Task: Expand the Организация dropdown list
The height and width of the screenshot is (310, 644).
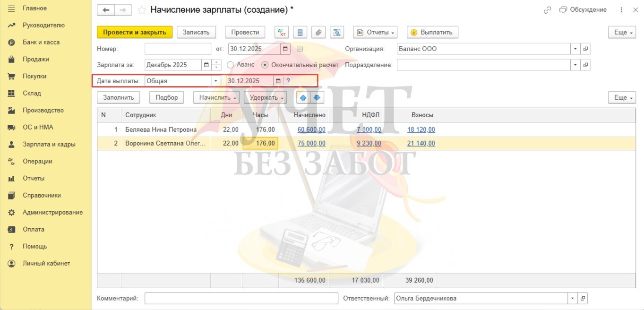Action: [575, 49]
